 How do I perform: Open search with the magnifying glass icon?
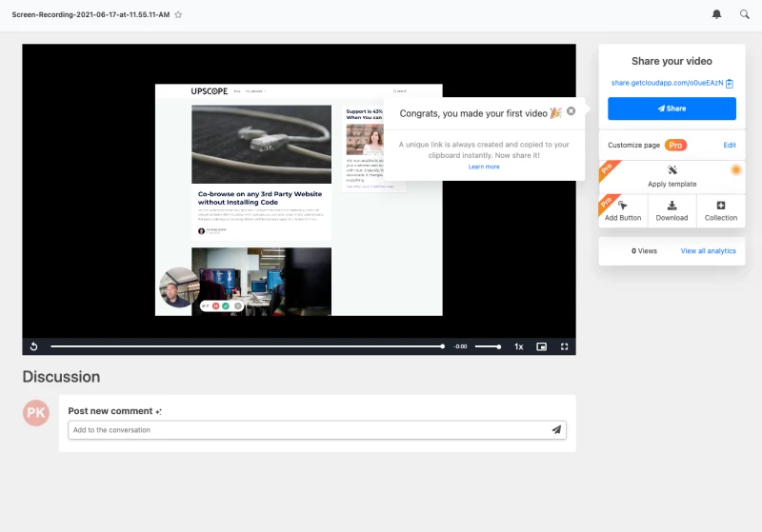[745, 14]
